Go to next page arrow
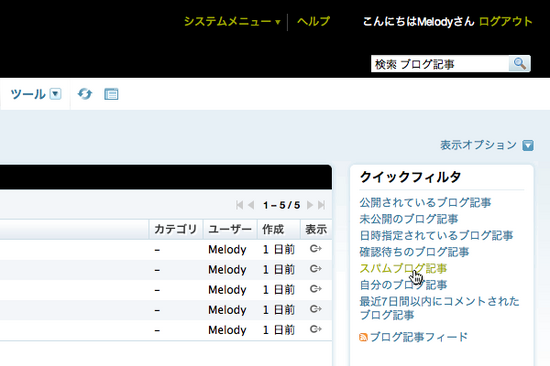Screen dimensions: 550x366 point(310,205)
